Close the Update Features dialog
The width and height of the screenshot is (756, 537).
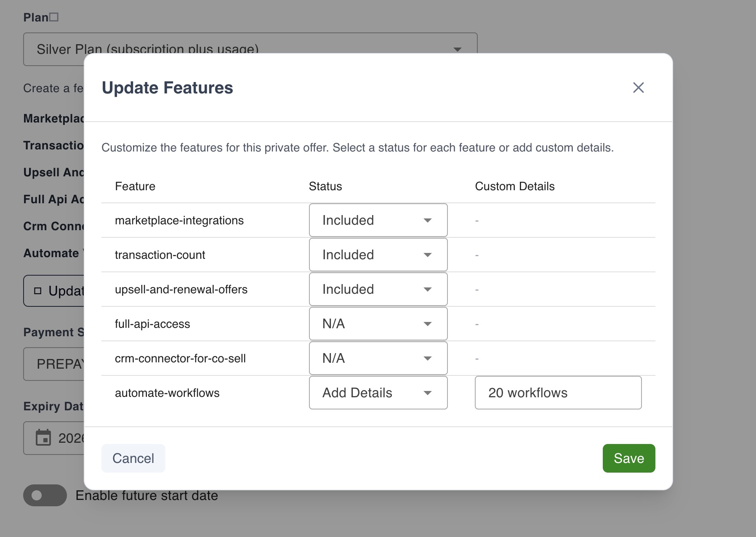click(x=638, y=88)
